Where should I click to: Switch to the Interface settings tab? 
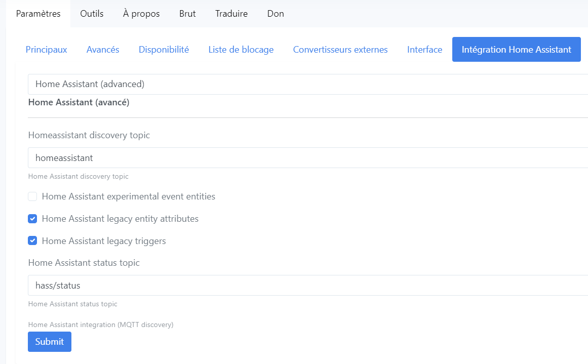point(425,50)
